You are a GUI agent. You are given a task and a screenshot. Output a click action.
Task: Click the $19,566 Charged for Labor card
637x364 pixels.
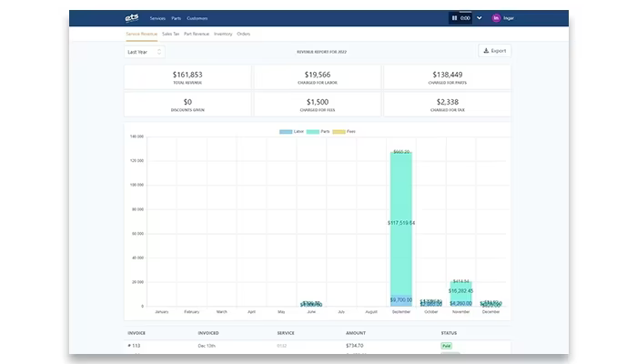[x=318, y=77]
